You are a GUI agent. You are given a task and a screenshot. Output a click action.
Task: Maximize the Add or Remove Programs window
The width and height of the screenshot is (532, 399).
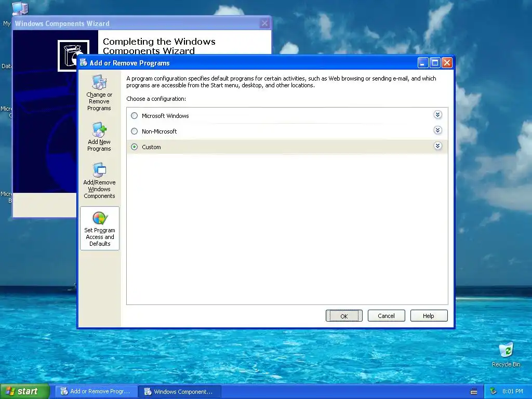click(x=435, y=63)
